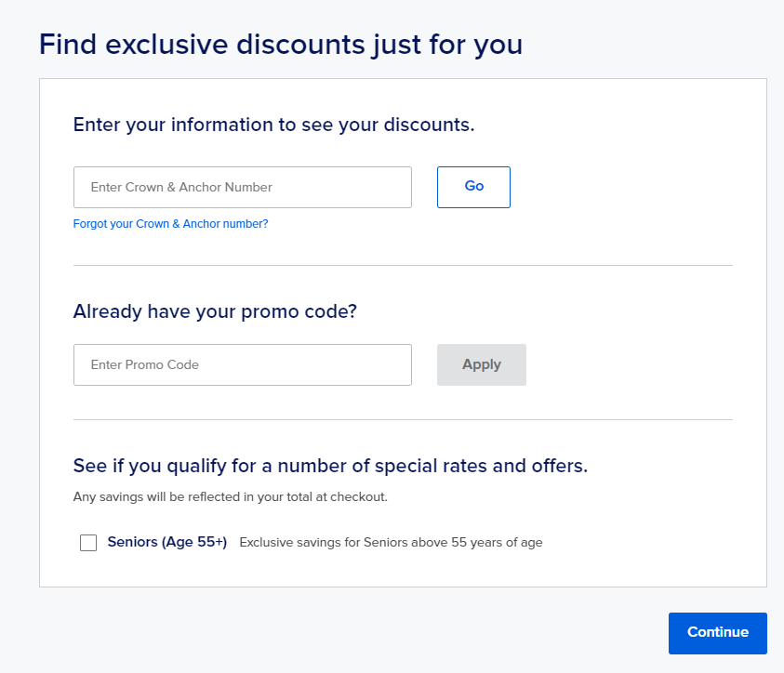The height and width of the screenshot is (673, 784).
Task: Click empty space right of Apply button
Action: pyautogui.click(x=632, y=364)
